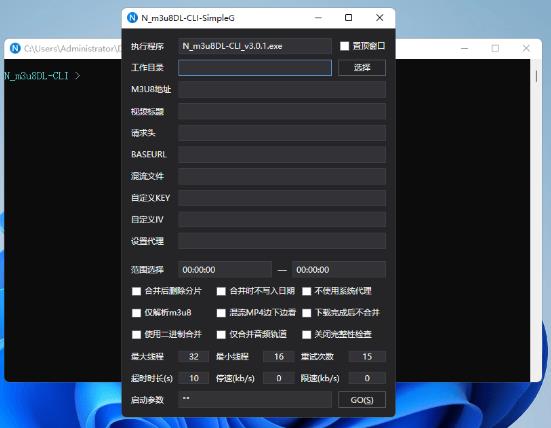The image size is (551, 428).
Task: Close the N_m3u8DL-CLI-SimpleG window
Action: pyautogui.click(x=380, y=18)
